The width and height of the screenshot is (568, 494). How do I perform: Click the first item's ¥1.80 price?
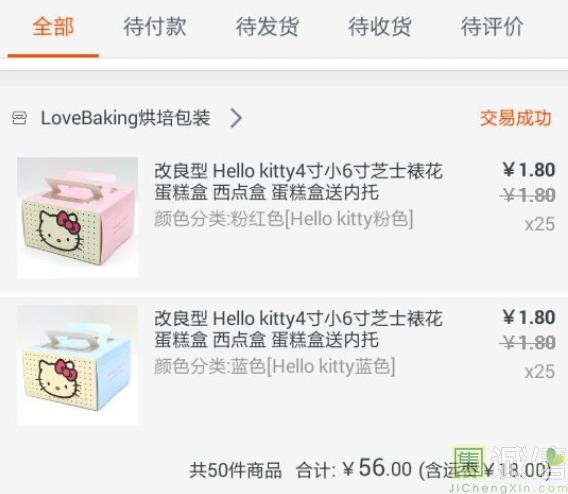coord(529,170)
